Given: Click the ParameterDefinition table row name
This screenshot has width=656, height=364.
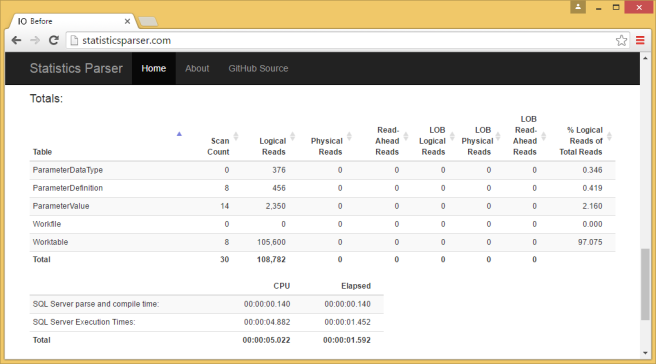Looking at the screenshot, I should [x=68, y=188].
